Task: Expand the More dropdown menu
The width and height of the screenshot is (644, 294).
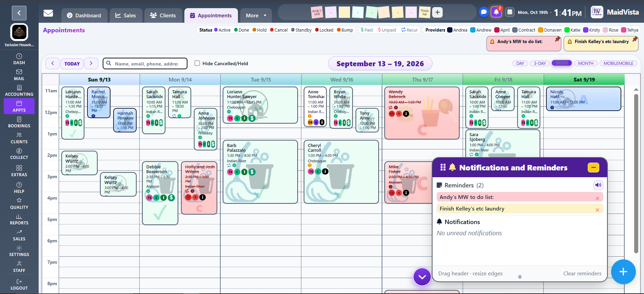Action: [256, 16]
